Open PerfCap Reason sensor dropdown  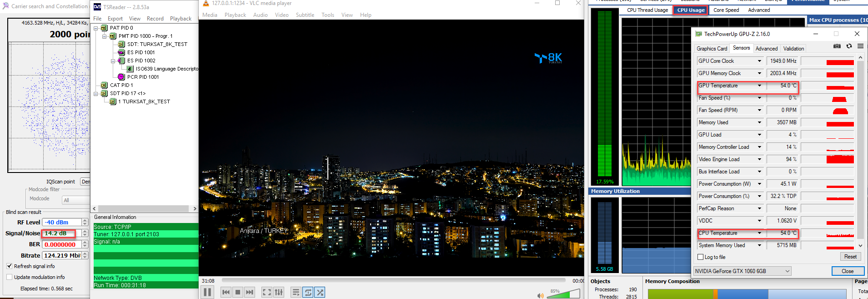click(759, 208)
